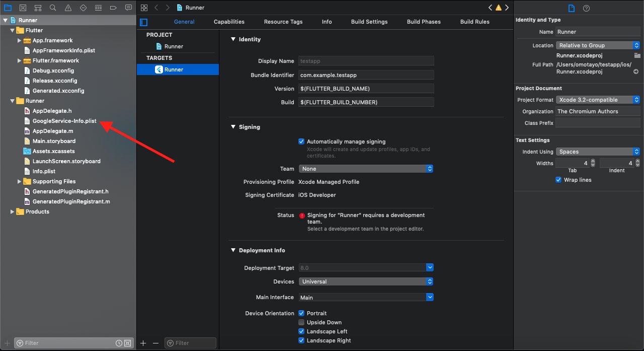
Task: Switch to the Build Settings tab
Action: (369, 22)
